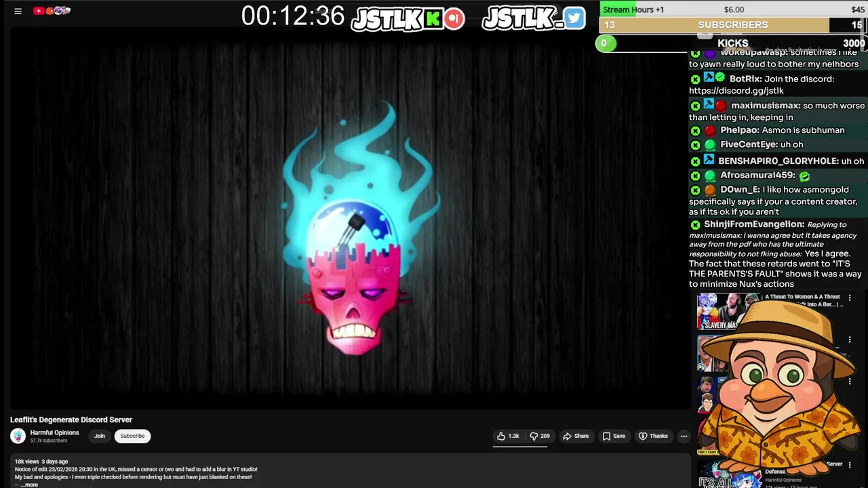Click username BENSHAPIRO_GLORYHOLE in chat
The image size is (868, 488).
(778, 161)
